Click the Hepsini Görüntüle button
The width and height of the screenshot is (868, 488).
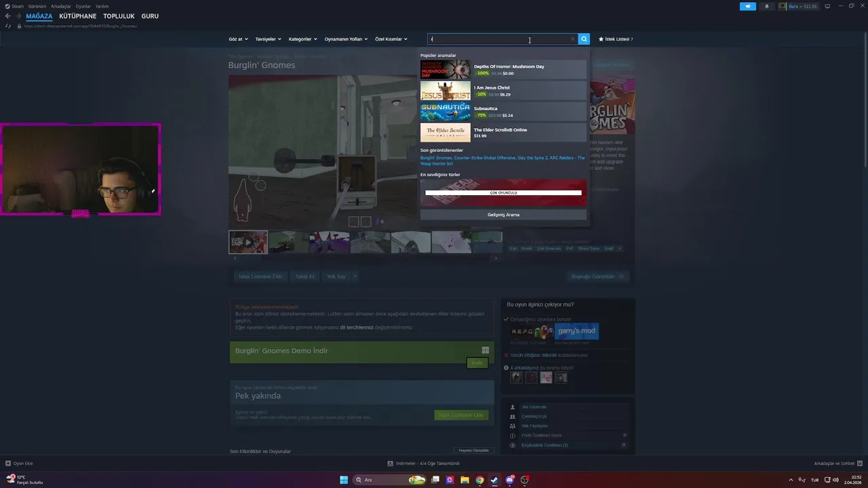point(474,451)
